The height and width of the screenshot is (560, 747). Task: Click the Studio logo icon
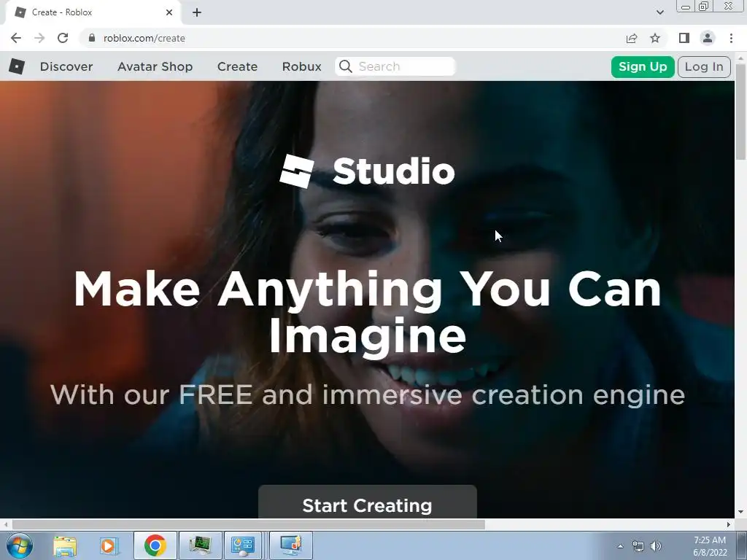297,171
